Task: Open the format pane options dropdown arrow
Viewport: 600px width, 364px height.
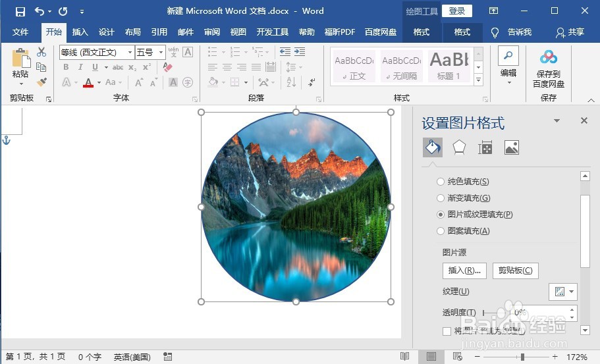Action: [x=557, y=121]
